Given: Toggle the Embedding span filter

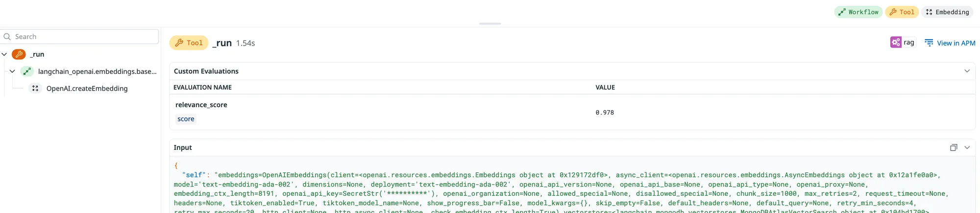Looking at the screenshot, I should [x=947, y=12].
